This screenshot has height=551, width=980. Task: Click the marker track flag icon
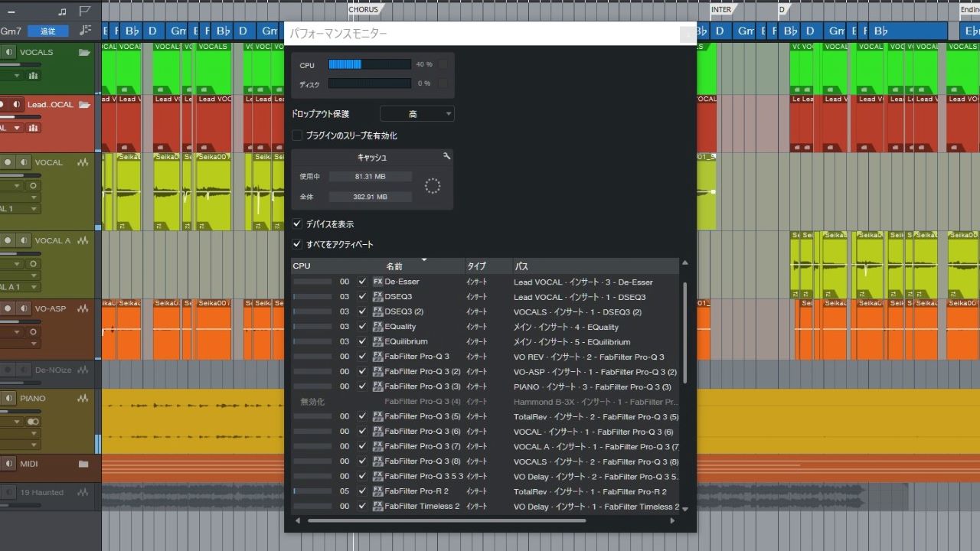pos(85,11)
